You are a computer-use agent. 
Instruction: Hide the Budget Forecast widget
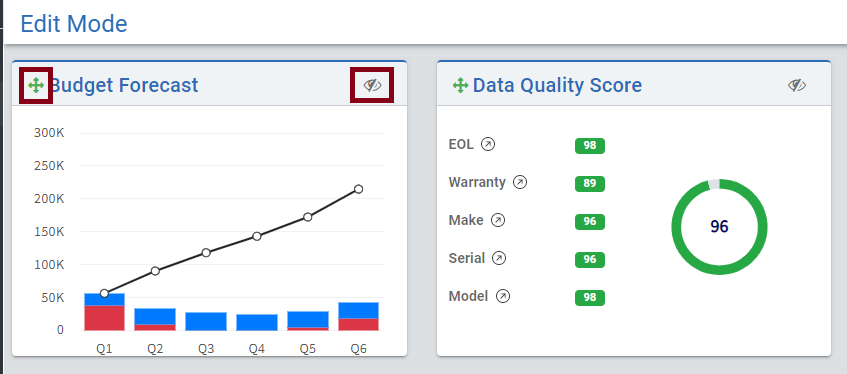coord(372,85)
